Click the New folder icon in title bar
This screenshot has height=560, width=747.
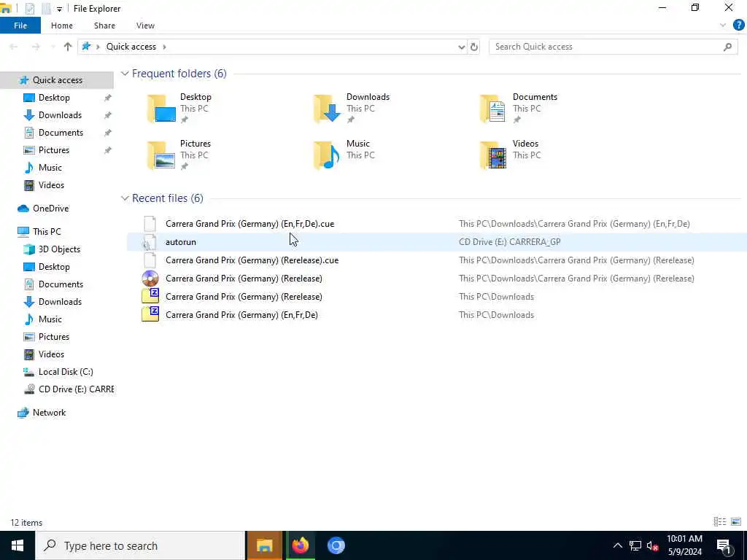tap(46, 8)
